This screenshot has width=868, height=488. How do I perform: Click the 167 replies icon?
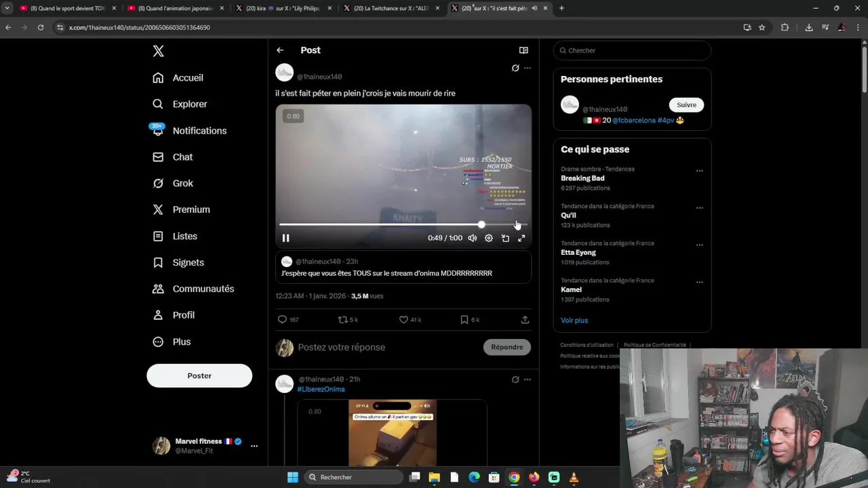click(282, 320)
